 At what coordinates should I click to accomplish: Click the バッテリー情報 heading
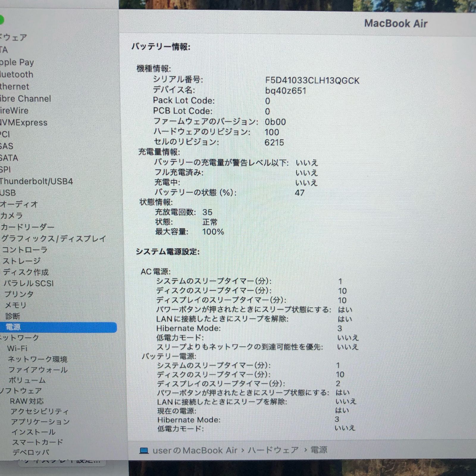[x=161, y=47]
